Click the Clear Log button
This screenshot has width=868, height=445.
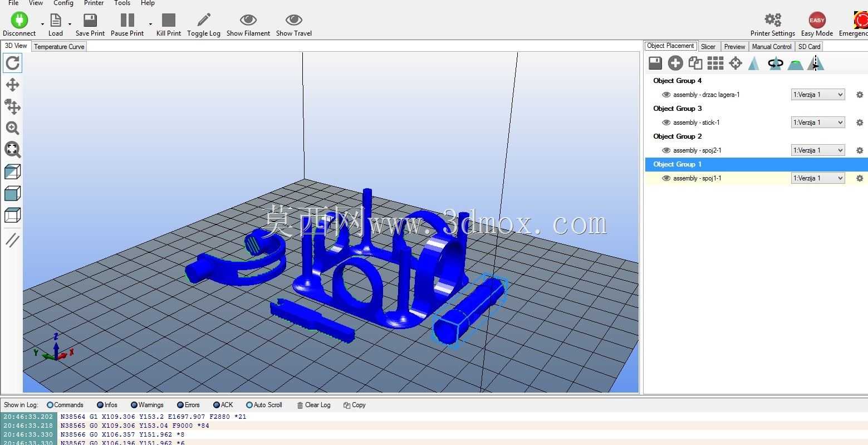[x=313, y=405]
